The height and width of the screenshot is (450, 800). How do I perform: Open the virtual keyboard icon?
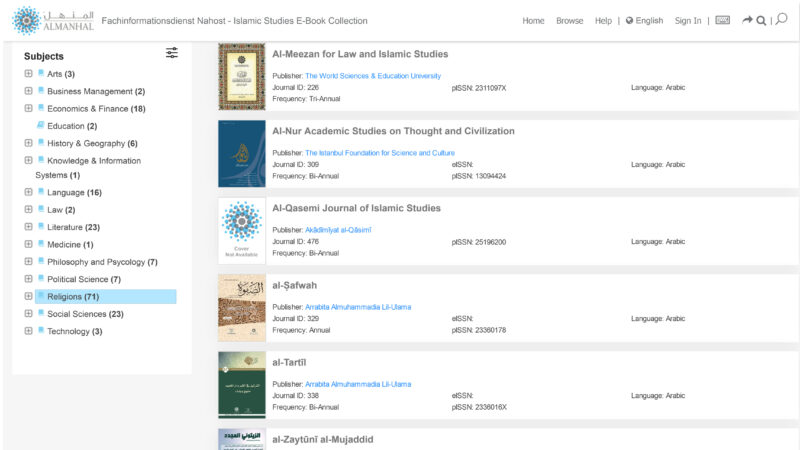(x=723, y=21)
